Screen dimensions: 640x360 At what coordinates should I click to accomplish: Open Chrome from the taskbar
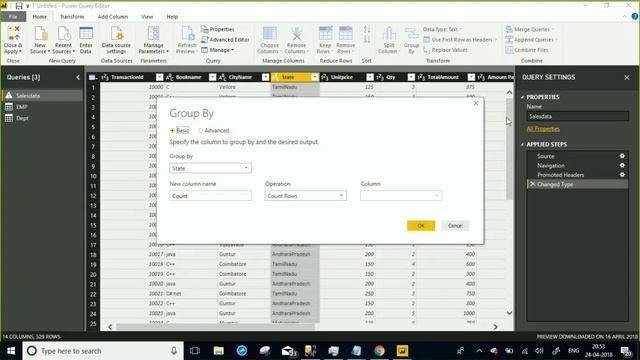click(379, 351)
